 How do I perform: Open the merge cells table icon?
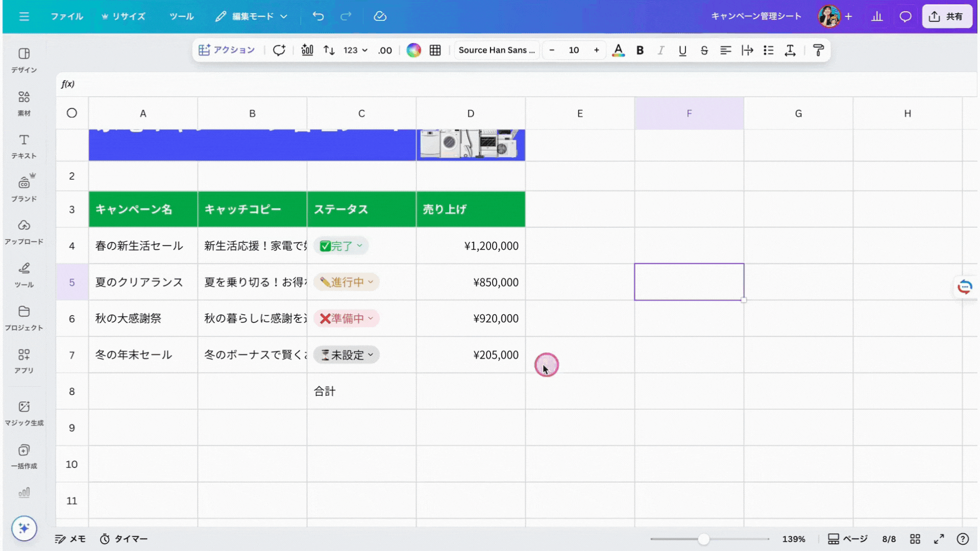435,50
